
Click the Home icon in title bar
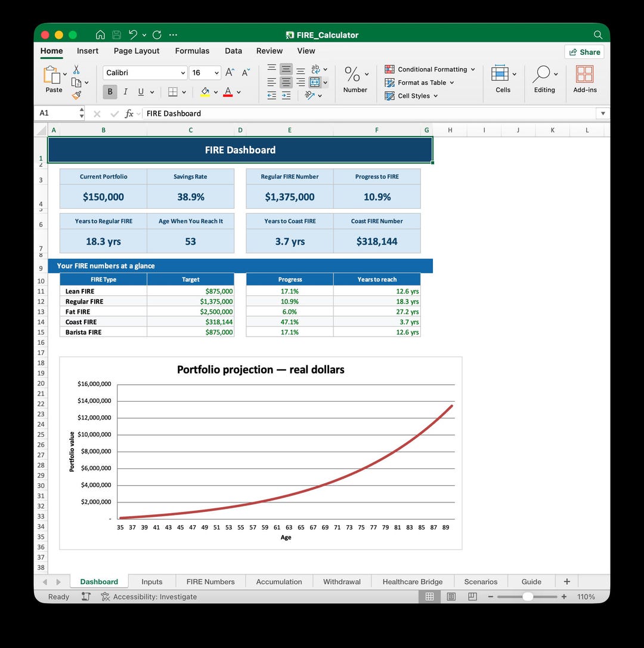(100, 35)
